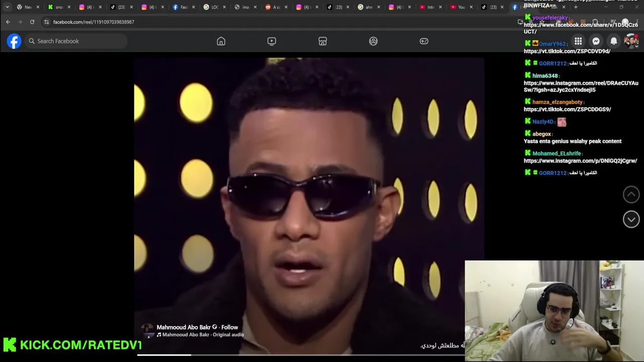Switch to the Reddit 'A cc' tab
The width and height of the screenshot is (644, 362).
click(276, 7)
